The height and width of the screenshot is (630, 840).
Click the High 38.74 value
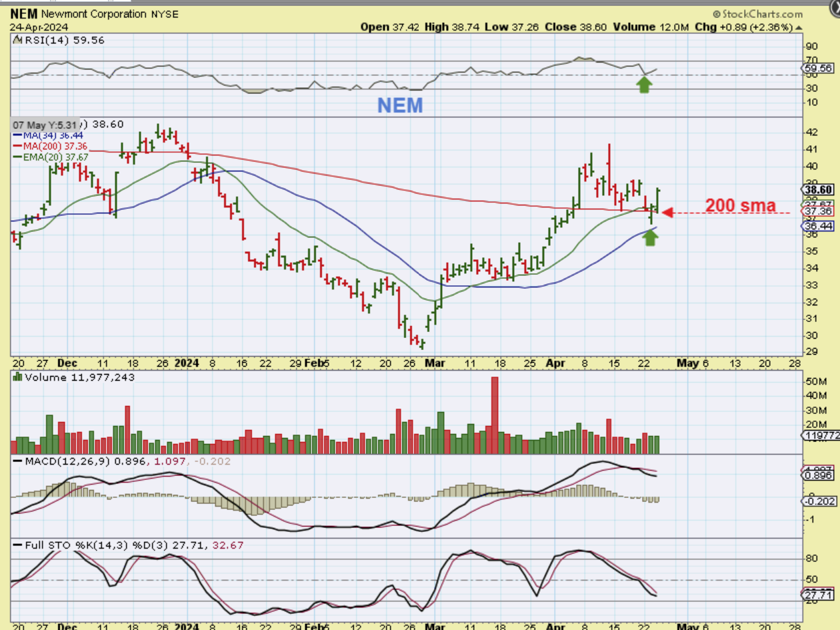coord(453,27)
